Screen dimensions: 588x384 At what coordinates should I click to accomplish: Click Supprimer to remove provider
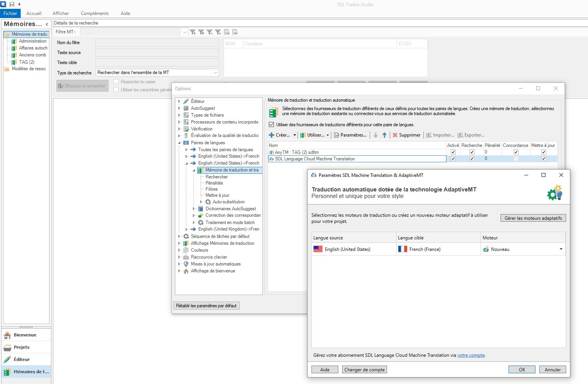click(407, 135)
